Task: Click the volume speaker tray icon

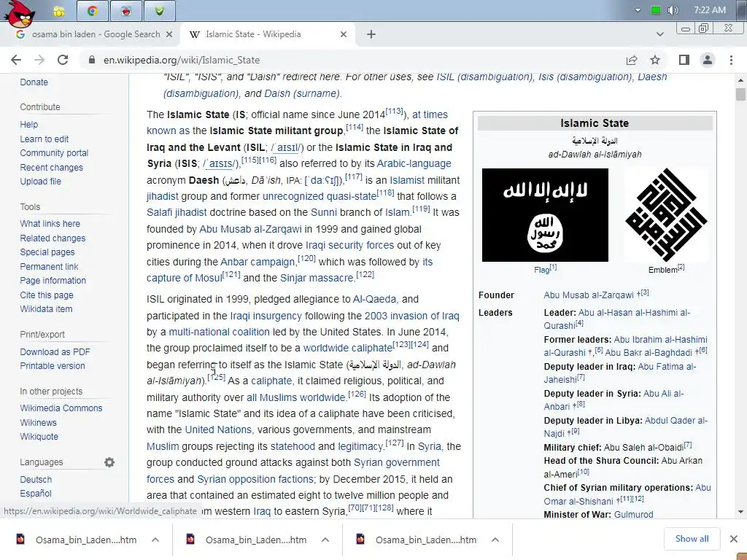Action: coord(673,10)
